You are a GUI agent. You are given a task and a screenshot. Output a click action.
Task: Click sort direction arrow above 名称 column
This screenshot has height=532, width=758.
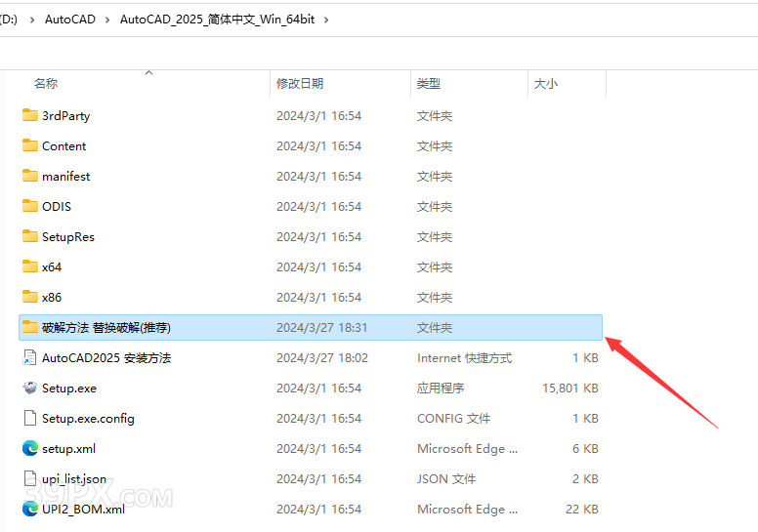pos(148,72)
